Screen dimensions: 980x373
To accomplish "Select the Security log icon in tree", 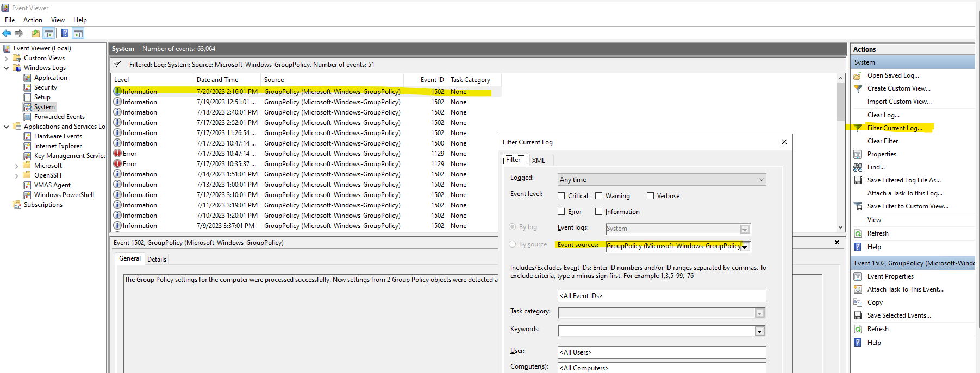I will coord(27,87).
